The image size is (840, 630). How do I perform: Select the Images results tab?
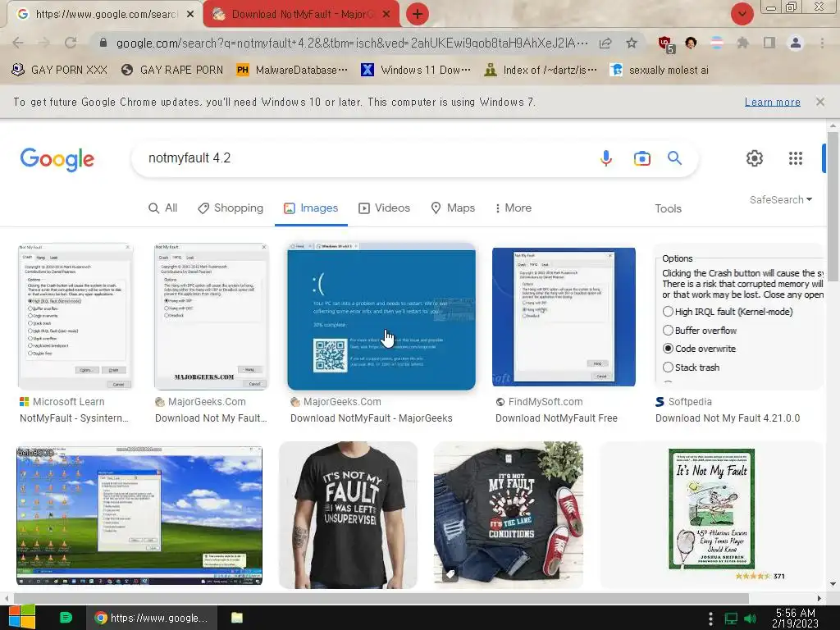311,208
